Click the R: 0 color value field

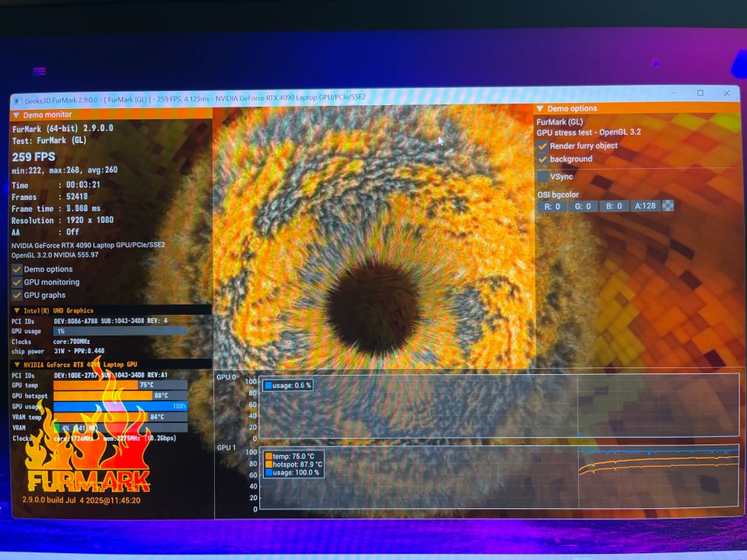click(x=552, y=206)
